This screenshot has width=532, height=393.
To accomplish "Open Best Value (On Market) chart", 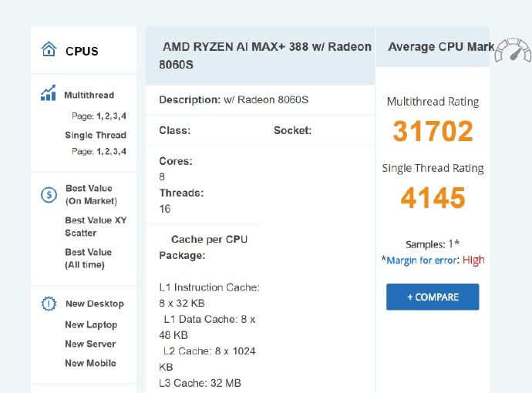I will pos(91,195).
